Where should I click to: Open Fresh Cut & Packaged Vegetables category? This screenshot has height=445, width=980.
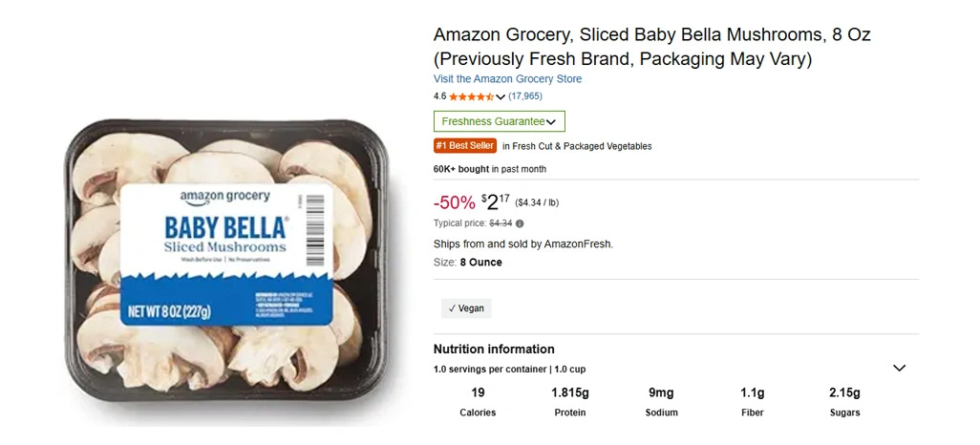click(x=582, y=146)
